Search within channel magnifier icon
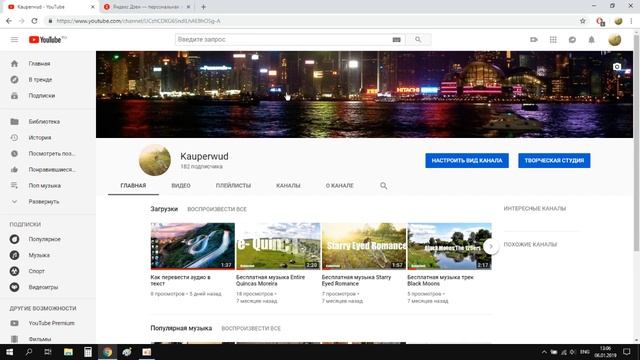This screenshot has width=640, height=360. [383, 186]
